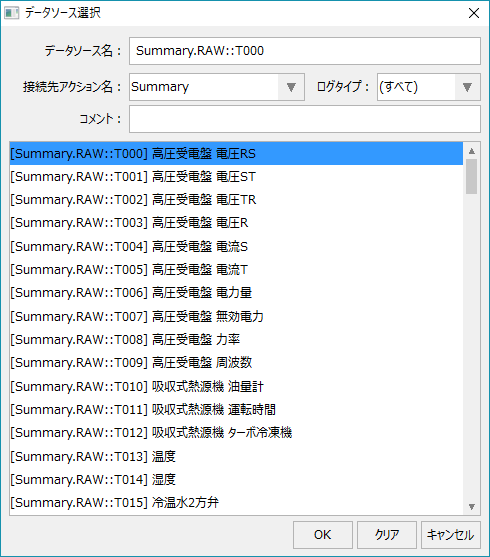Select T008 高圧受電盤 力率 entry
The height and width of the screenshot is (557, 490).
tap(236, 339)
